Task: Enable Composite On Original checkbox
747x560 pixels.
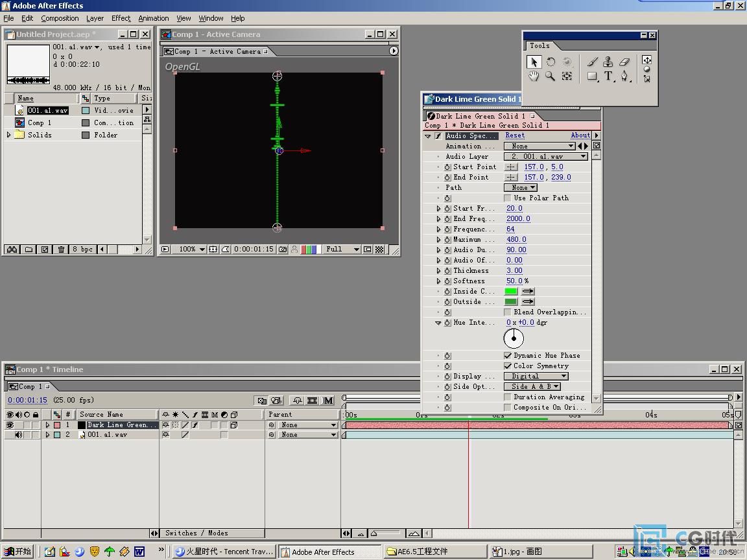Action: click(507, 407)
